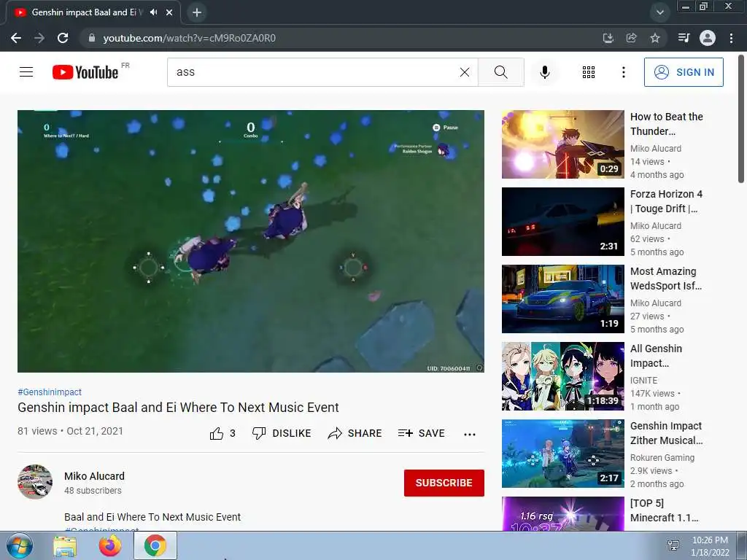Open Forza Horizon 4 Touge Drift thumbnail
Screen dimensions: 747x560
tap(562, 222)
